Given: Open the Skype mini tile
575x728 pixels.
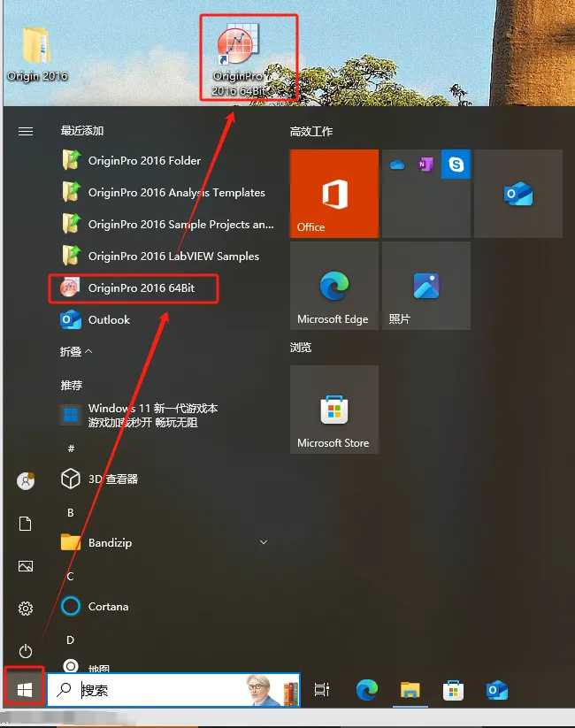Looking at the screenshot, I should tap(456, 164).
